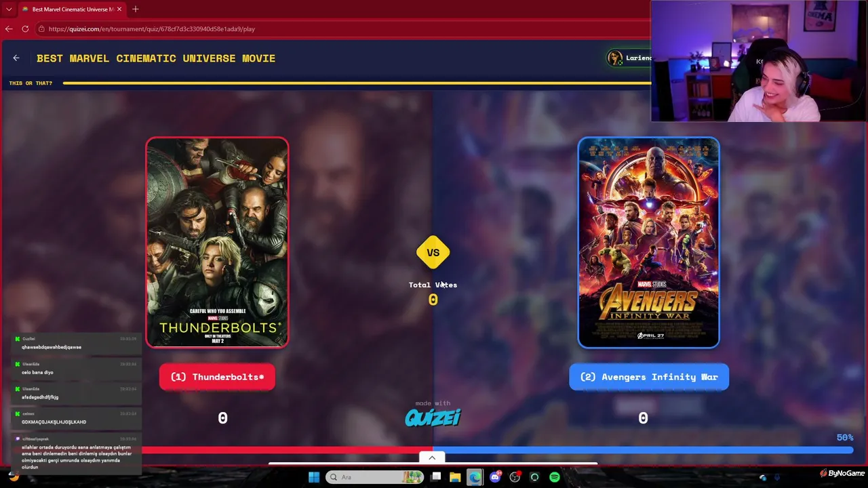The width and height of the screenshot is (868, 488).
Task: Expand the bottom panel chevron
Action: click(x=432, y=457)
